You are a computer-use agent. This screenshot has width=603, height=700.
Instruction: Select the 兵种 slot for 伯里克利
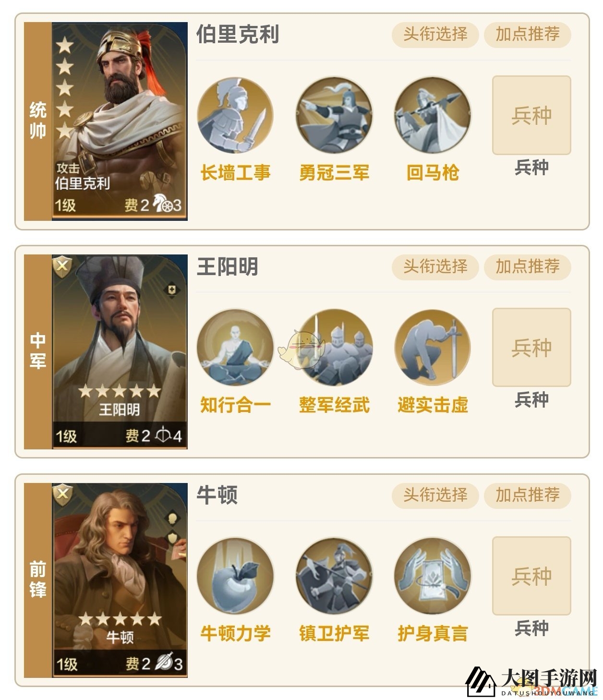pyautogui.click(x=531, y=115)
